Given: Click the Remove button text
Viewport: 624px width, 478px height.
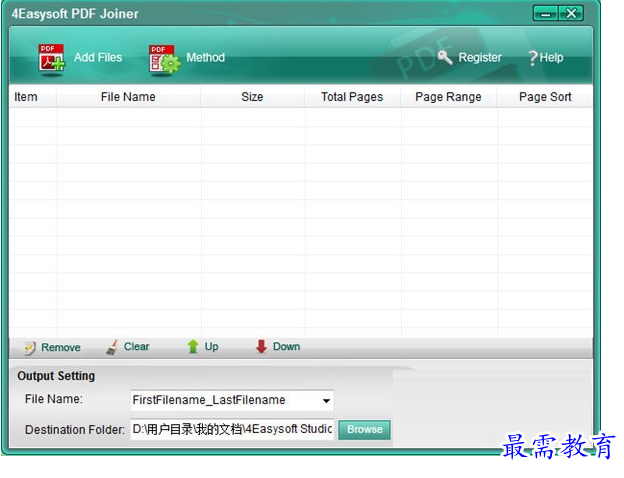Looking at the screenshot, I should [x=61, y=347].
